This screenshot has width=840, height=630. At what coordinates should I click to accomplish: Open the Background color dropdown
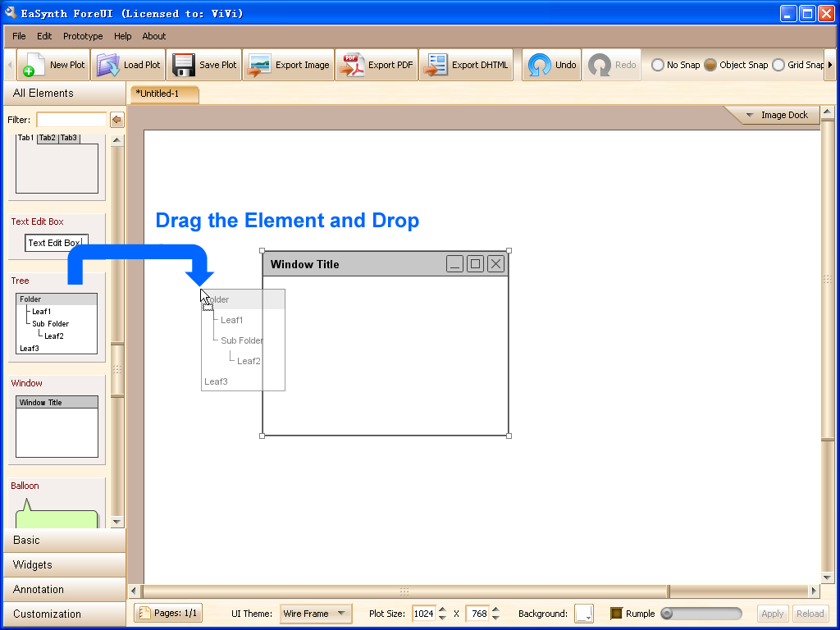click(x=583, y=614)
